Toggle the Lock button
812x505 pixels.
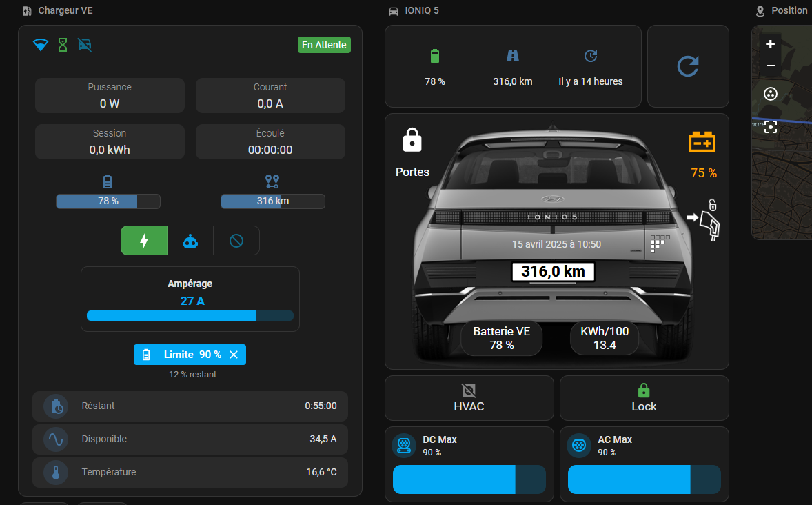644,398
